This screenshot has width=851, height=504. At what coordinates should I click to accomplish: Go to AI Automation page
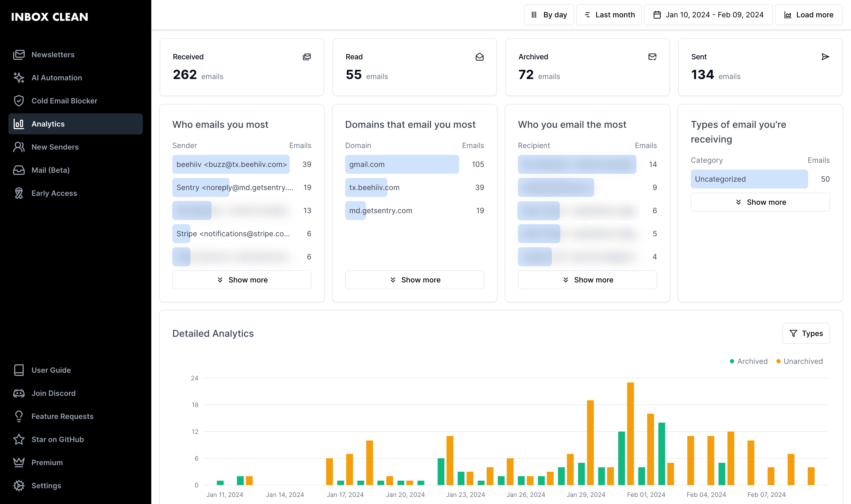(75, 78)
